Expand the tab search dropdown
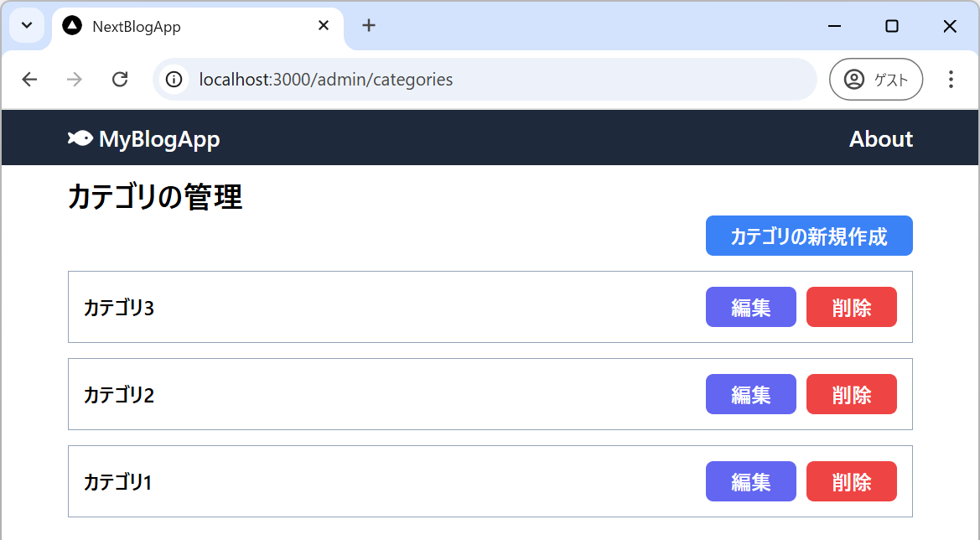The width and height of the screenshot is (980, 540). [x=27, y=26]
